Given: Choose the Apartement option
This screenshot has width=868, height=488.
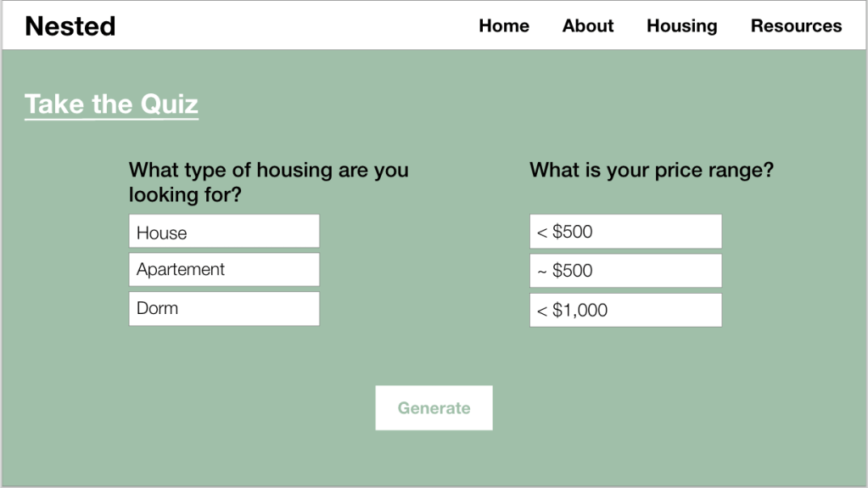Looking at the screenshot, I should point(224,270).
